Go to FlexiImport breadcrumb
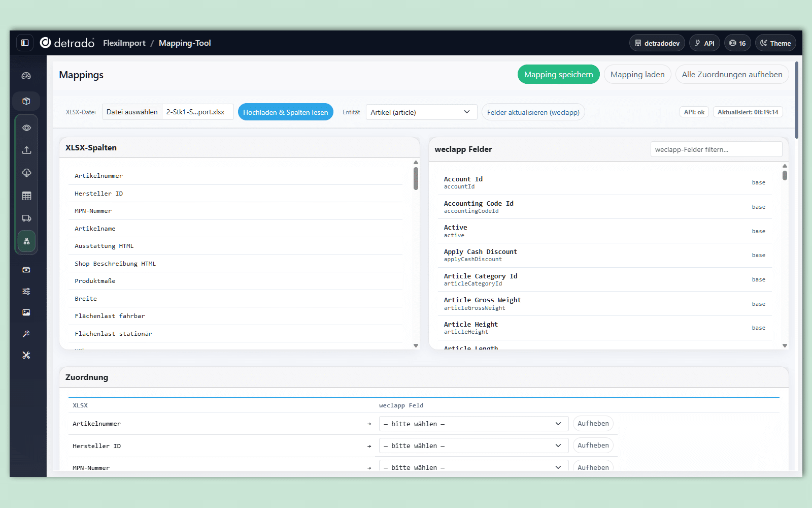The width and height of the screenshot is (812, 508). tap(124, 43)
